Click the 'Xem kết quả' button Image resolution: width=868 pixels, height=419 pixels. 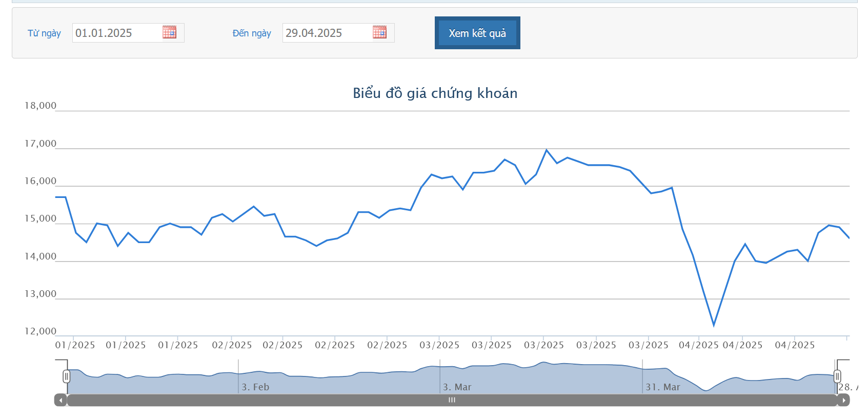click(477, 33)
